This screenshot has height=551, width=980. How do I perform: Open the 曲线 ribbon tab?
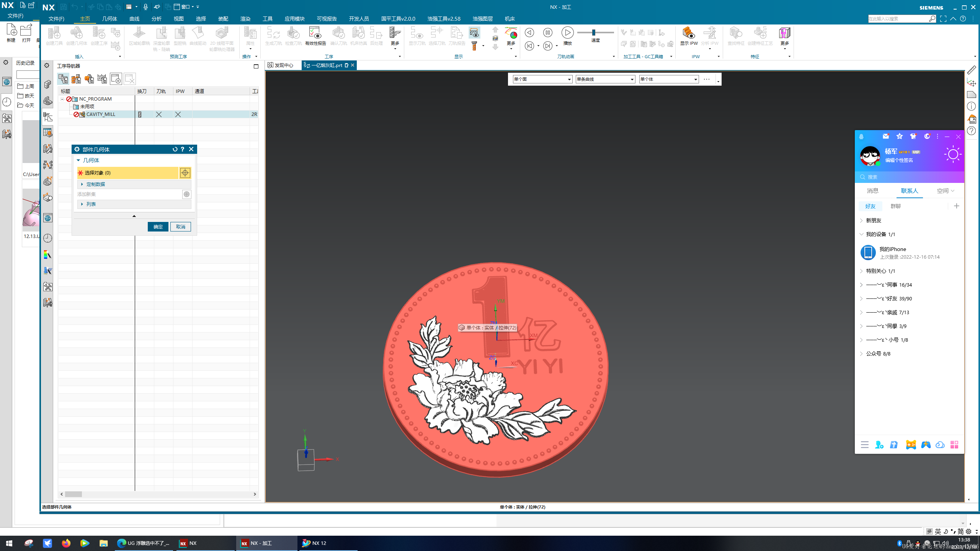pos(134,19)
